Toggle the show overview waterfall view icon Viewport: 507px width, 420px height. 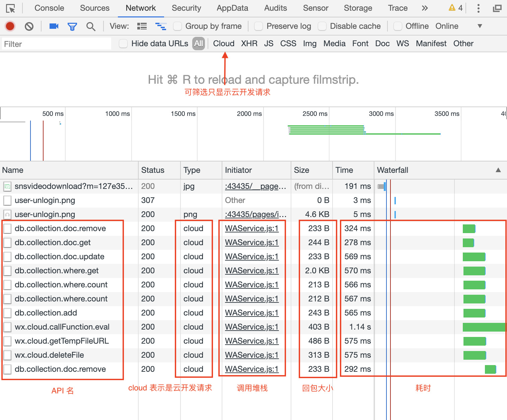pos(161,26)
